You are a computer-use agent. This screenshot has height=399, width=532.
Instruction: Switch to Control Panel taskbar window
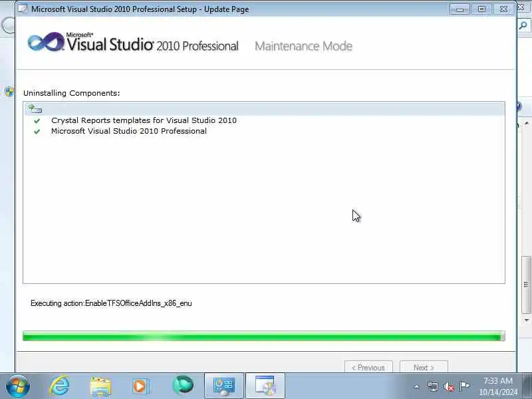224,386
